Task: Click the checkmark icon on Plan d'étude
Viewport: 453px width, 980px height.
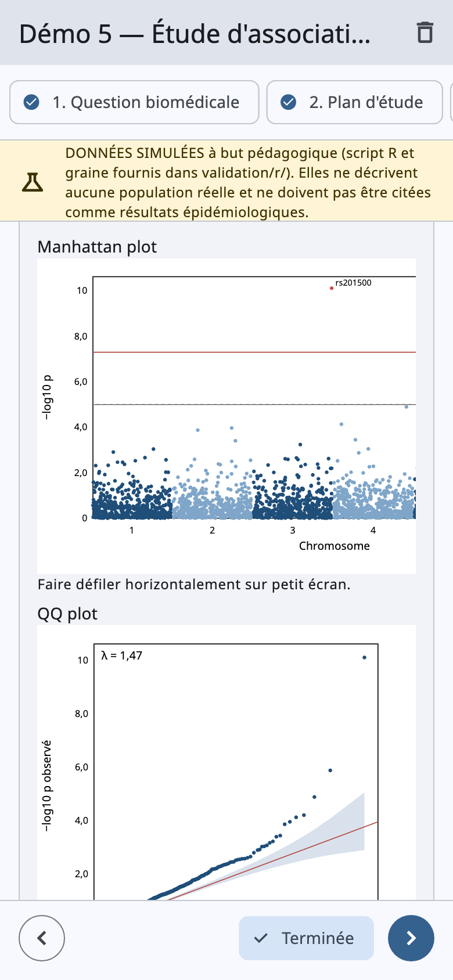Action: [x=288, y=102]
